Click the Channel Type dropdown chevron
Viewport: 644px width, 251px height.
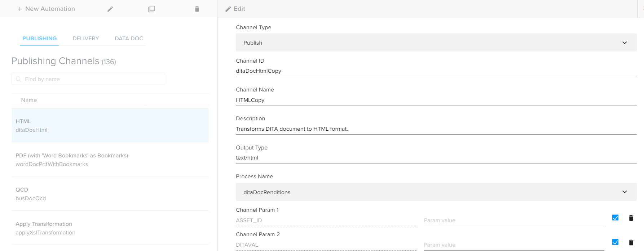click(x=625, y=42)
